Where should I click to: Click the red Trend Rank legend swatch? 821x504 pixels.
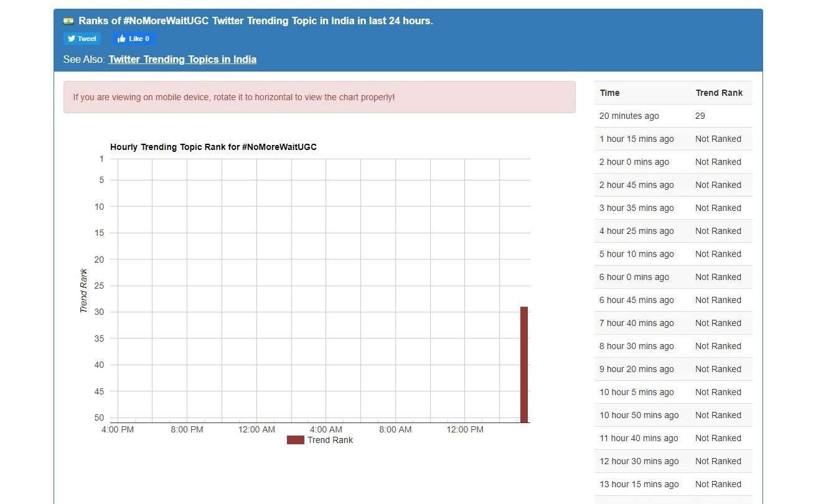tap(295, 440)
